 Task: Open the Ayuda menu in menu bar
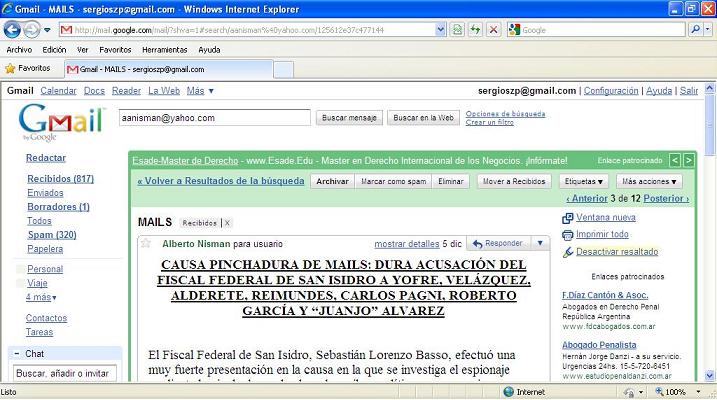pyautogui.click(x=209, y=50)
